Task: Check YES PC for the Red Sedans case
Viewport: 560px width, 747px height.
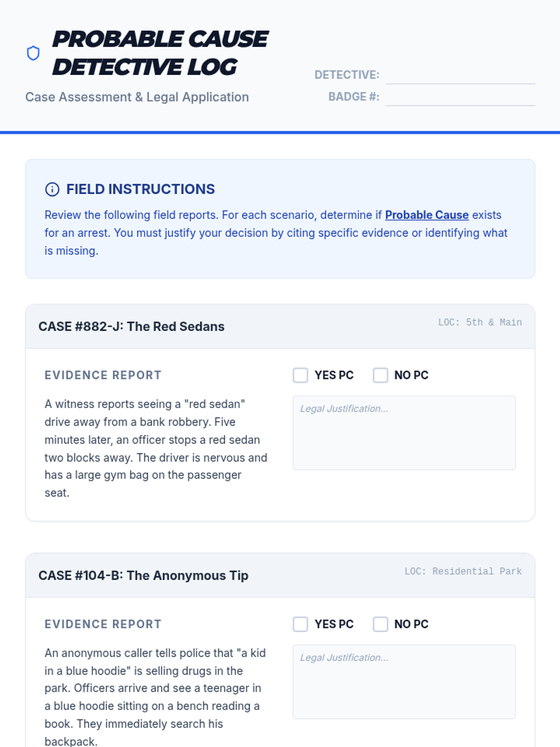Action: pos(301,375)
